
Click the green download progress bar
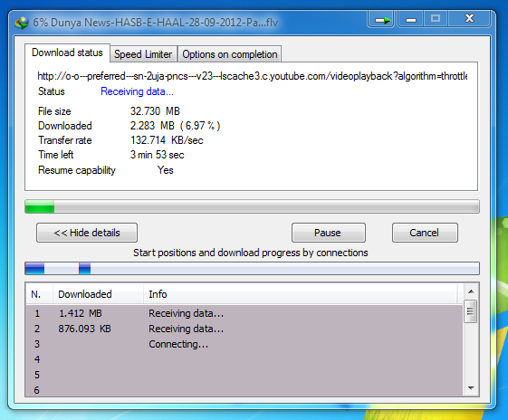tap(252, 206)
